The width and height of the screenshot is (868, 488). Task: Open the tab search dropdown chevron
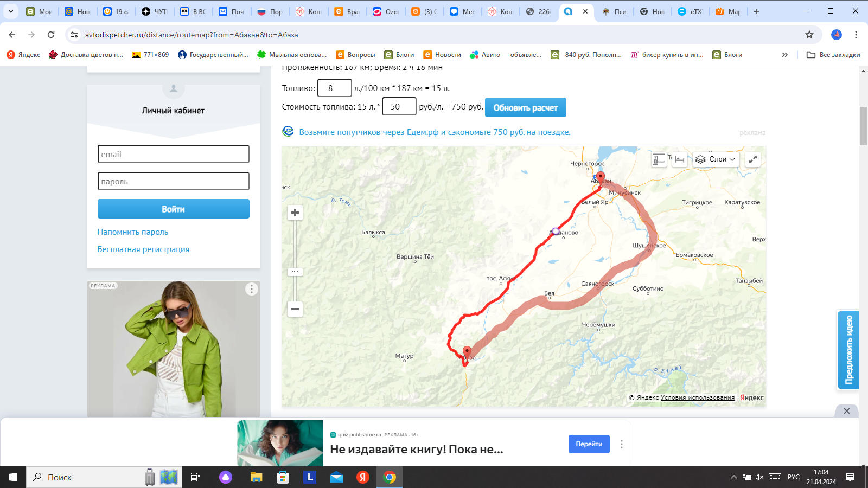(x=11, y=11)
